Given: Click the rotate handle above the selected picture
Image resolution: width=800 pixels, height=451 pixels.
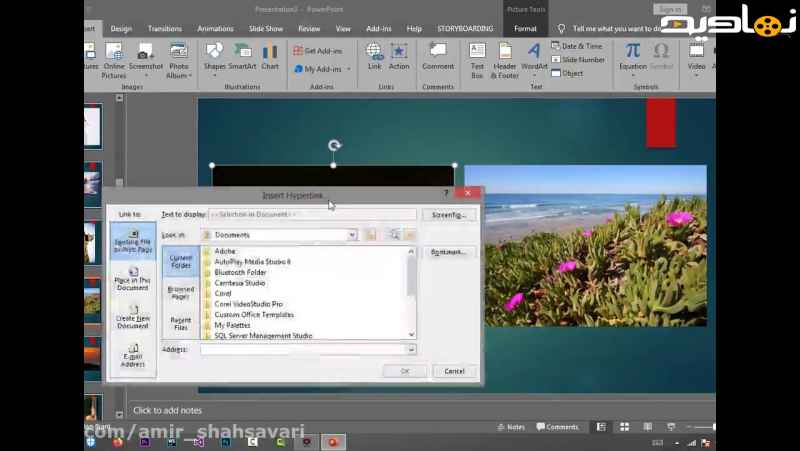Looking at the screenshot, I should [334, 146].
